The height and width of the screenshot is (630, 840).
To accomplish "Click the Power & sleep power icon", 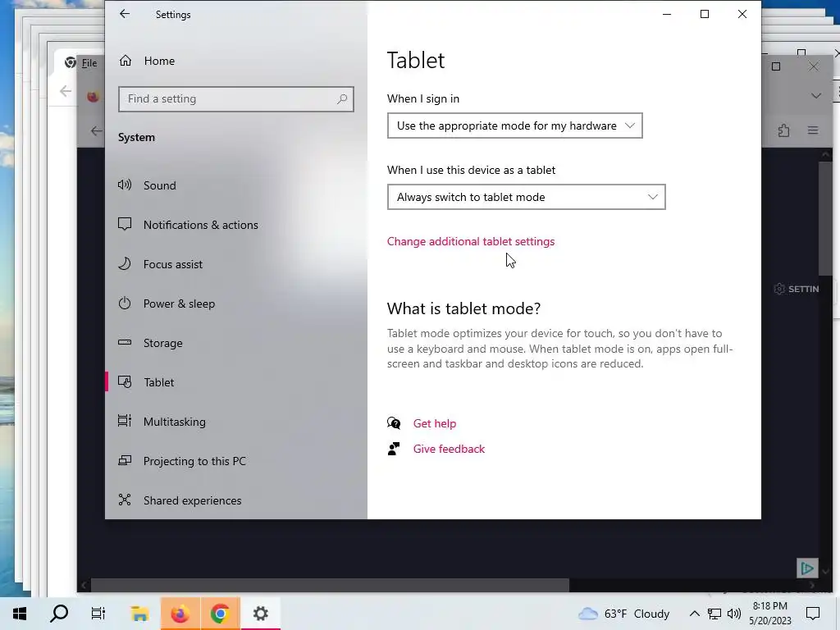I will coord(125,304).
